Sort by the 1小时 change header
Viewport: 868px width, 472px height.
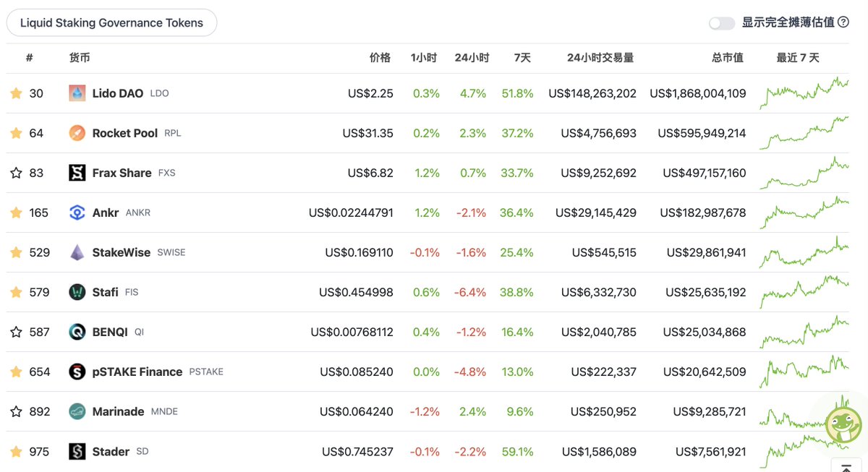[423, 58]
